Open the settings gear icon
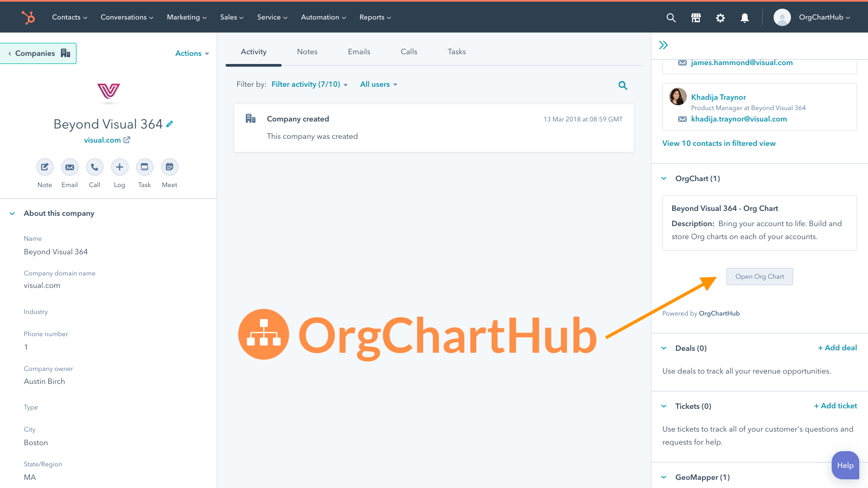868x488 pixels. click(720, 17)
